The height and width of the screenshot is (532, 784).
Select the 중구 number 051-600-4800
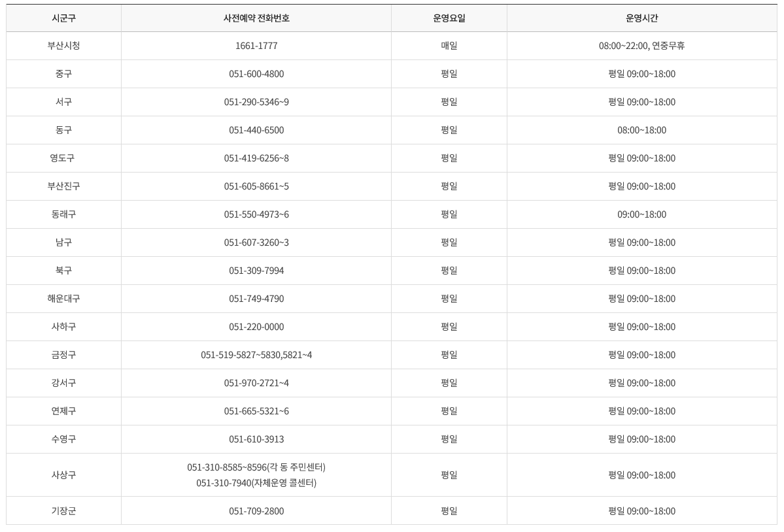tap(256, 75)
